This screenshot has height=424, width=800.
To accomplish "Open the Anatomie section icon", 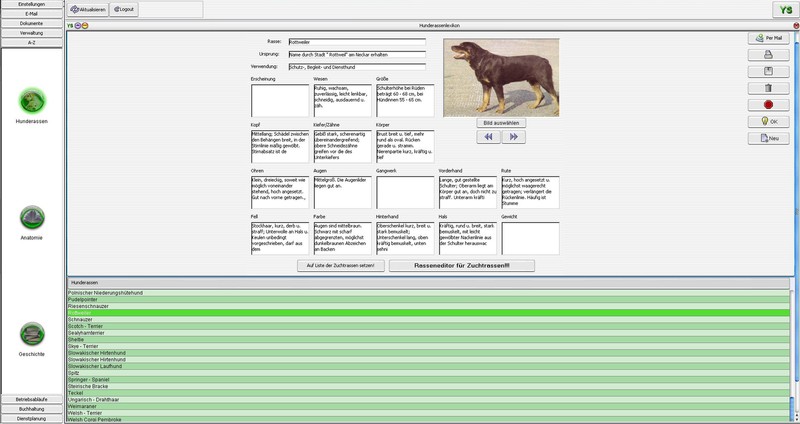I will [32, 218].
